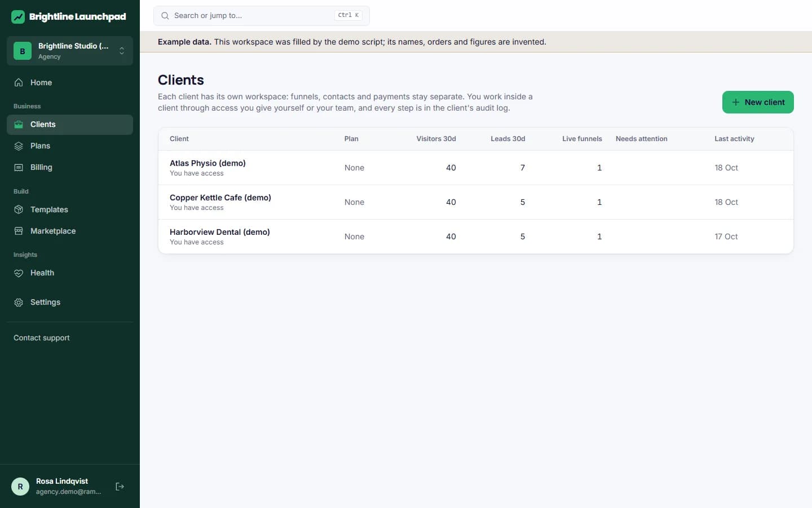Click the Live funnels column header
812x508 pixels.
(x=582, y=139)
